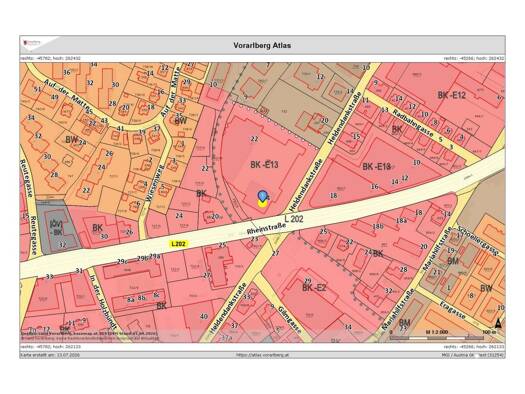Click the blue location marker pin
The width and height of the screenshot is (525, 394).
click(262, 195)
